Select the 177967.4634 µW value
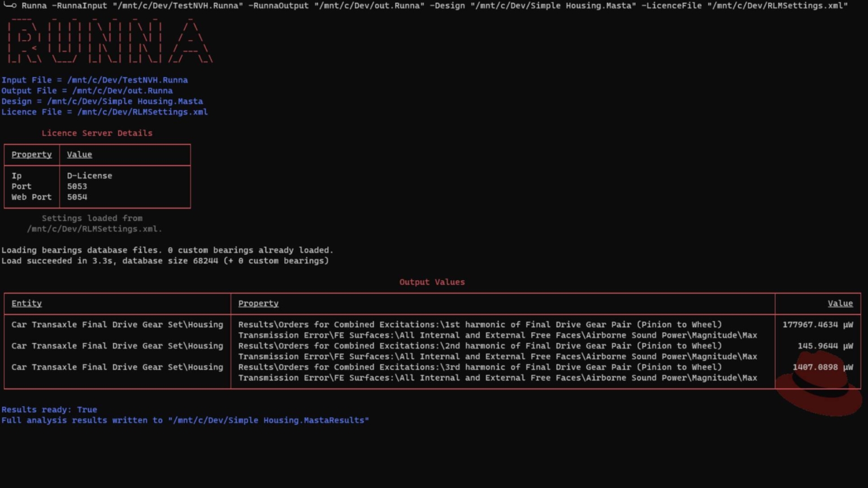 (x=817, y=325)
